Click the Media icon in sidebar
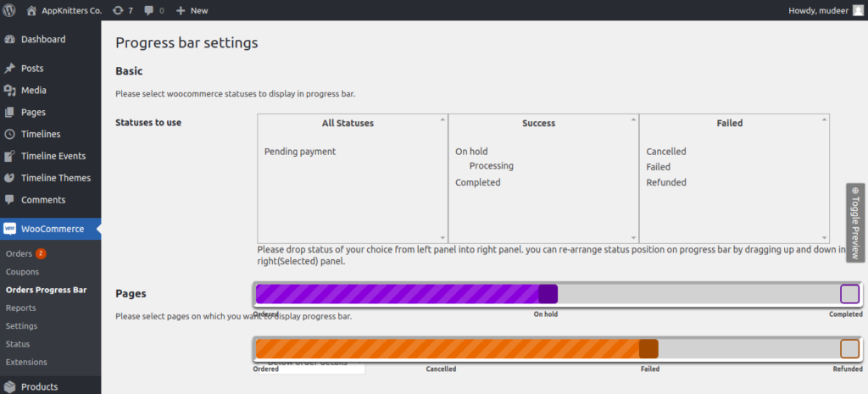The width and height of the screenshot is (868, 394). pyautogui.click(x=9, y=91)
